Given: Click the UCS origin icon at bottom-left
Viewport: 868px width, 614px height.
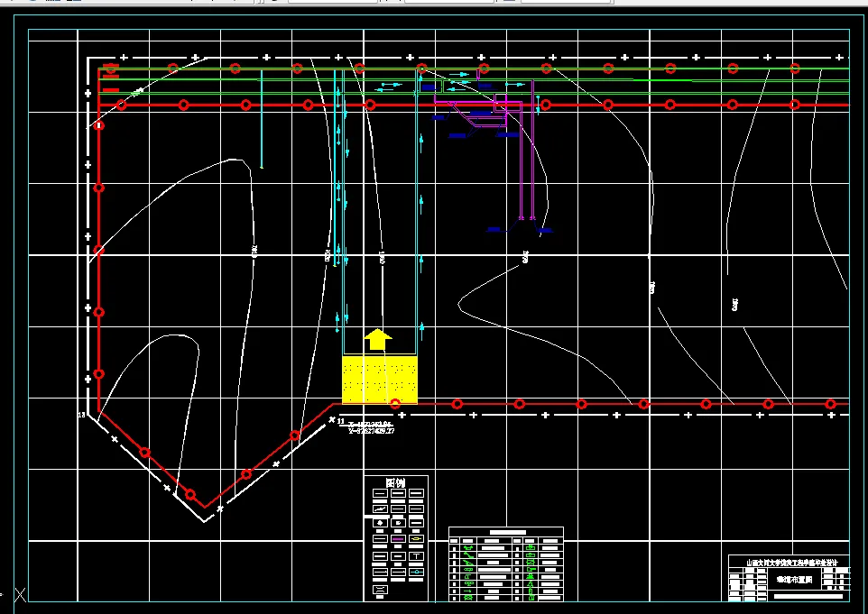Looking at the screenshot, I should (x=20, y=595).
